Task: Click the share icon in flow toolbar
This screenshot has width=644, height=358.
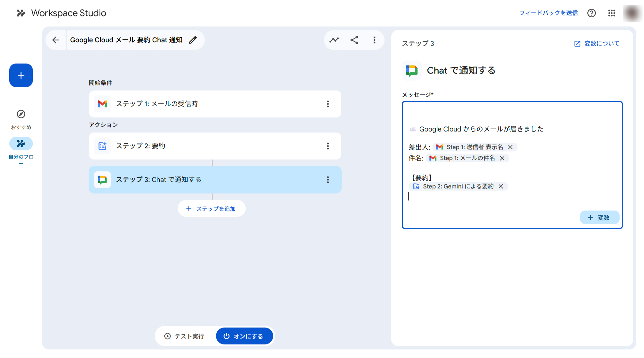Action: 354,40
